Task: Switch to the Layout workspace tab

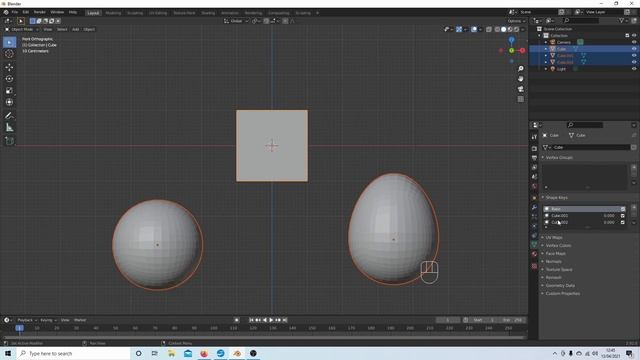Action: (x=93, y=13)
